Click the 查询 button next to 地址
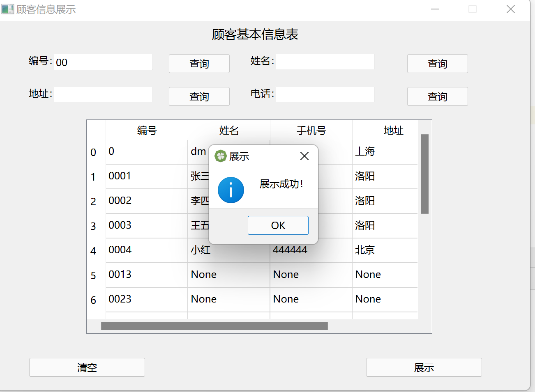Viewport: 535px width, 392px height. pyautogui.click(x=199, y=96)
